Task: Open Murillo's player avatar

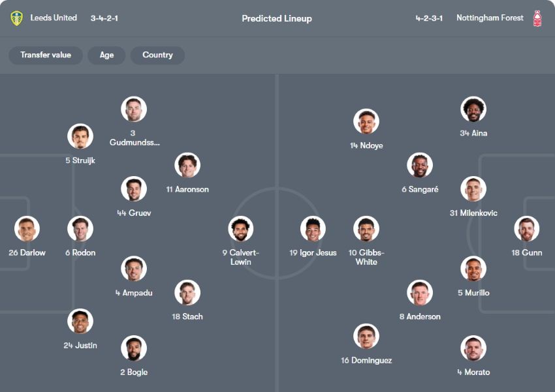Action: coord(473,269)
